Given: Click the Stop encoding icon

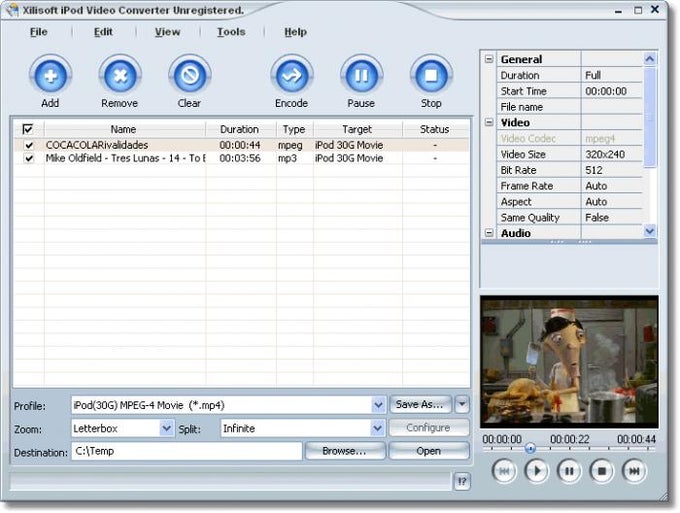Looking at the screenshot, I should point(431,76).
